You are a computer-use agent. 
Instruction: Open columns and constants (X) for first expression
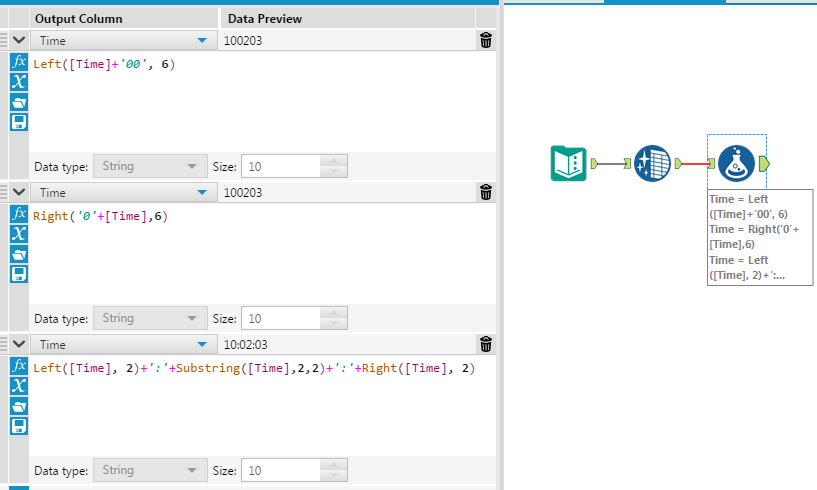point(19,82)
